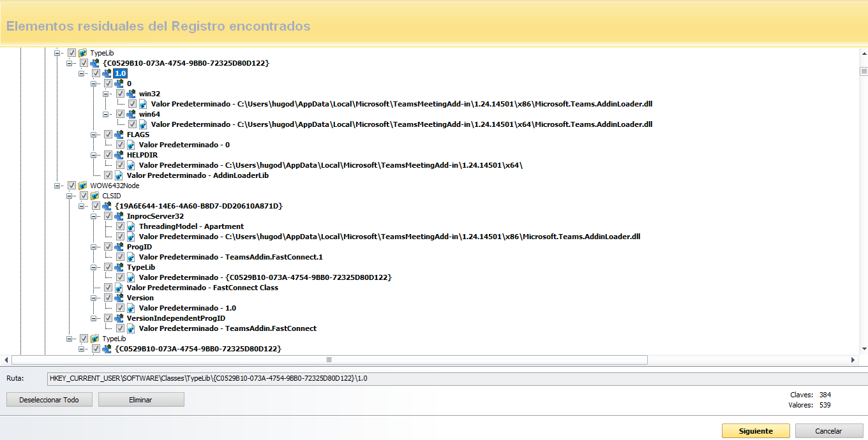
Task: Uncheck the ProgID key checkbox
Action: pos(108,247)
